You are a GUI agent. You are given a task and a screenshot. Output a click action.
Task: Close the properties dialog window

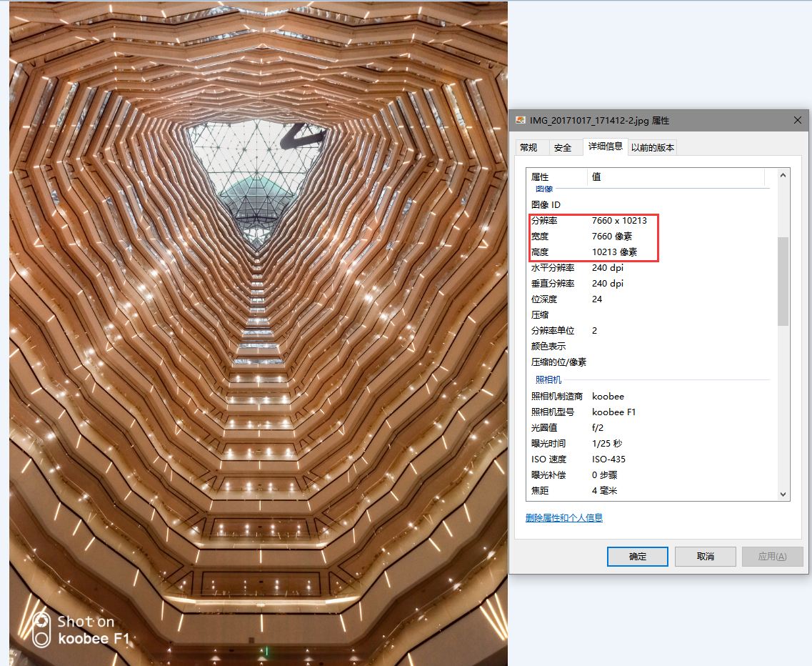pos(798,120)
